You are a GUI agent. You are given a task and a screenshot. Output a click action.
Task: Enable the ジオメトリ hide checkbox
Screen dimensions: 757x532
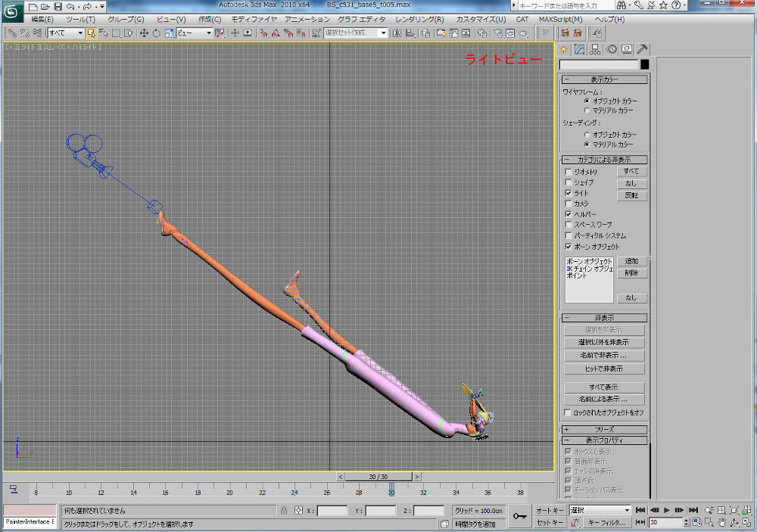click(x=569, y=172)
